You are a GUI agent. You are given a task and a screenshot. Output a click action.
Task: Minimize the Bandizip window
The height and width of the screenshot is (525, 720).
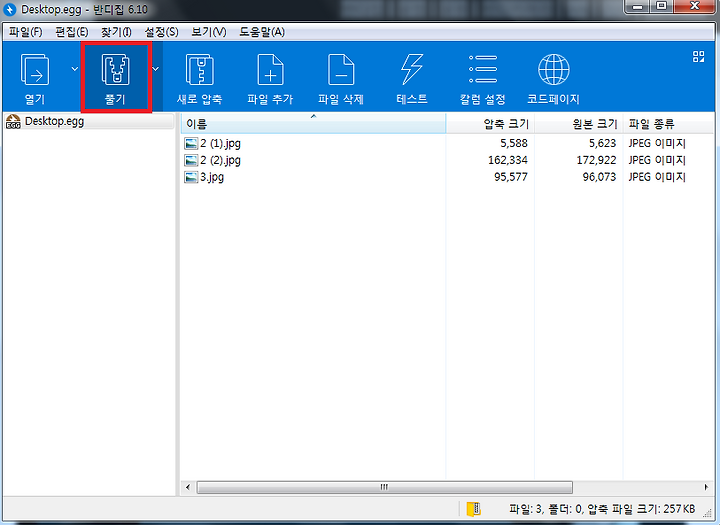pyautogui.click(x=637, y=7)
